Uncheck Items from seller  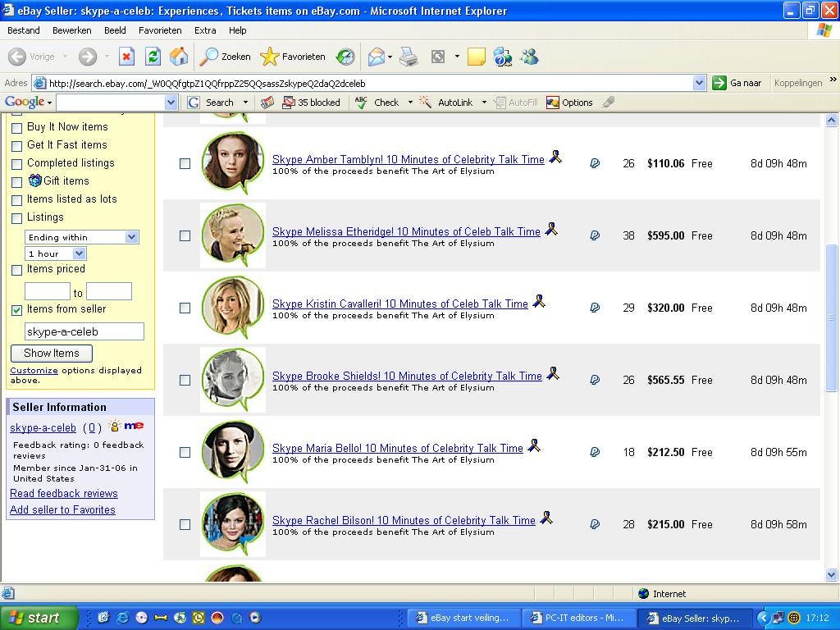pyautogui.click(x=17, y=309)
